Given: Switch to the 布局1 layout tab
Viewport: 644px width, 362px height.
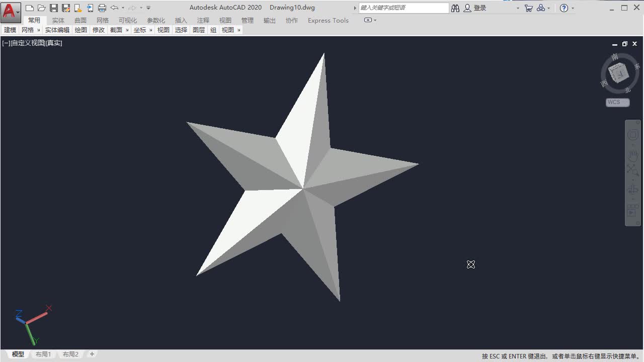Looking at the screenshot, I should click(43, 354).
